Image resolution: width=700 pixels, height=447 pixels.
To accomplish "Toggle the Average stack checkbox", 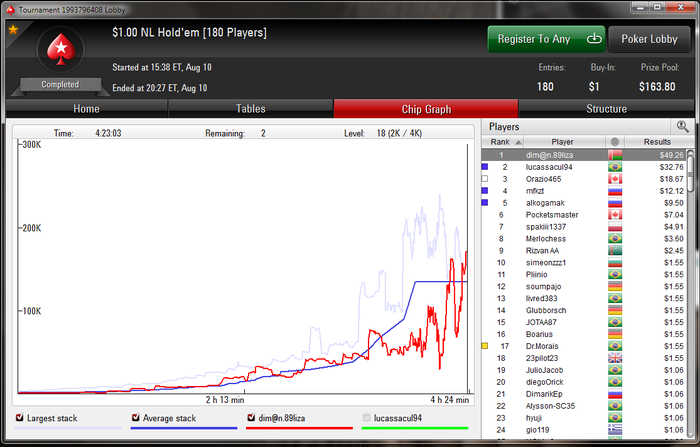I will tap(136, 418).
